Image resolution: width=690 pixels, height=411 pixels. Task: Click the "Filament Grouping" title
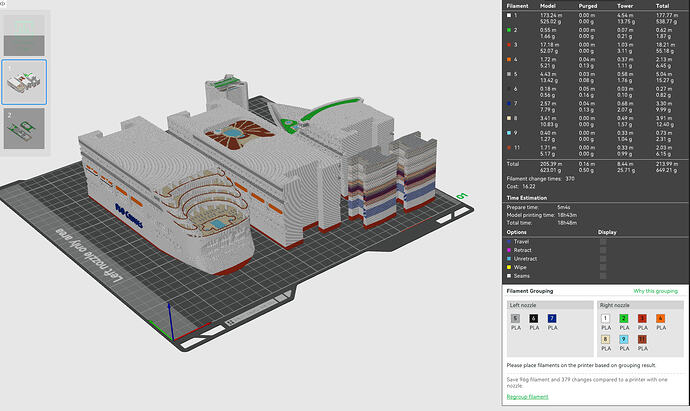pos(530,291)
